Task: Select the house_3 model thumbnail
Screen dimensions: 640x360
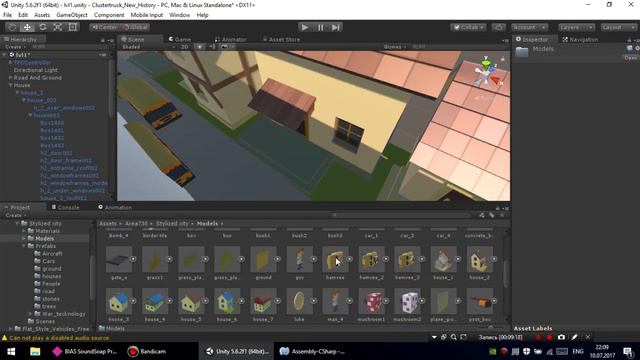Action: [x=119, y=302]
